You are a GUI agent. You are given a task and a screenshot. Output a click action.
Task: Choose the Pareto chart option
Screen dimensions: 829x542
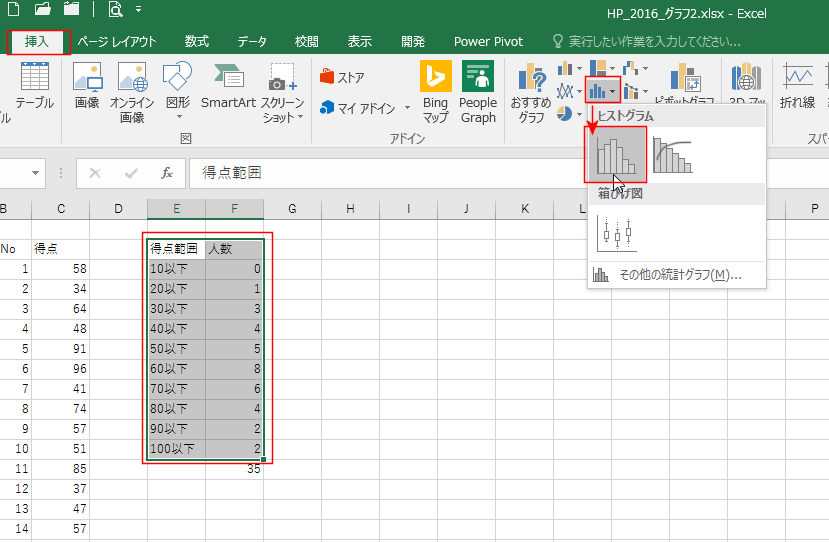click(673, 154)
